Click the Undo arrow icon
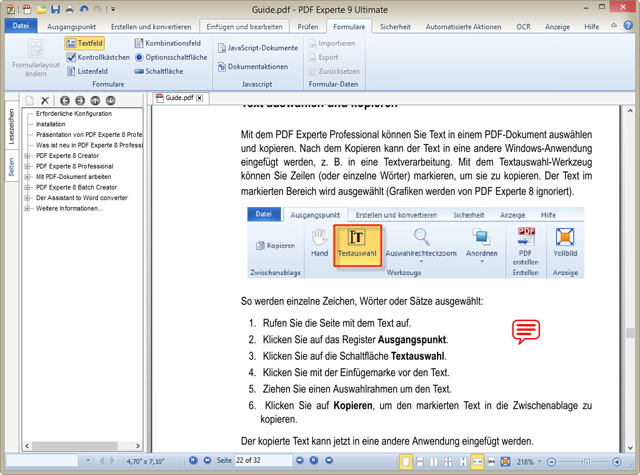The width and height of the screenshot is (640, 475). point(84,9)
